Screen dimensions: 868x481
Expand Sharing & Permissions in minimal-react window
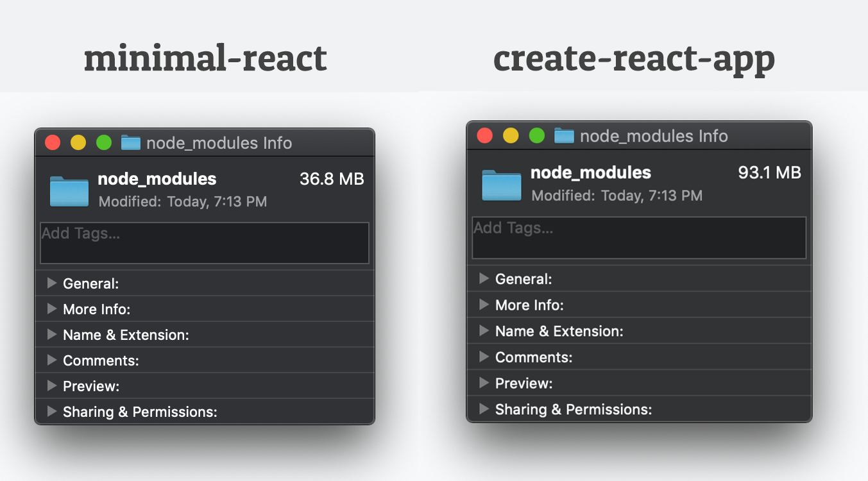[53, 412]
